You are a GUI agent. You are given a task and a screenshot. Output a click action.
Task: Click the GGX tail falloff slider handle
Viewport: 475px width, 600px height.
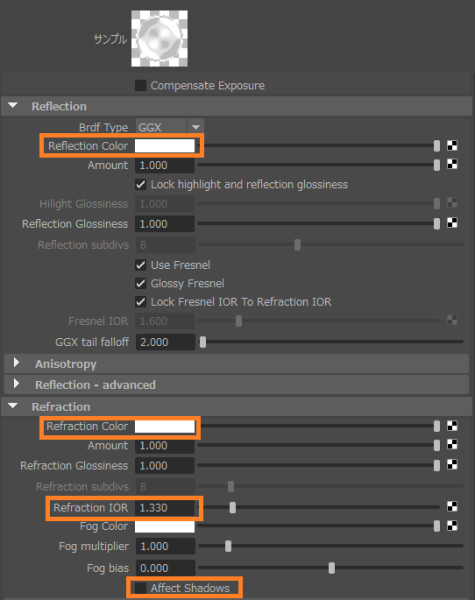point(203,342)
